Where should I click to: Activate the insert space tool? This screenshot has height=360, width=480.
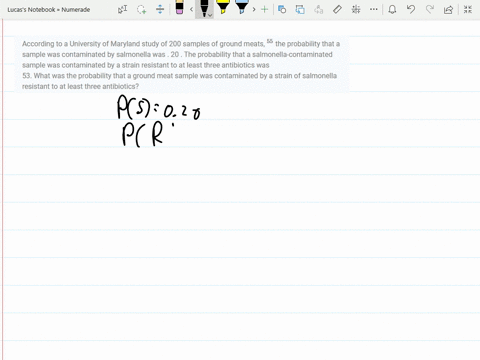tap(160, 9)
